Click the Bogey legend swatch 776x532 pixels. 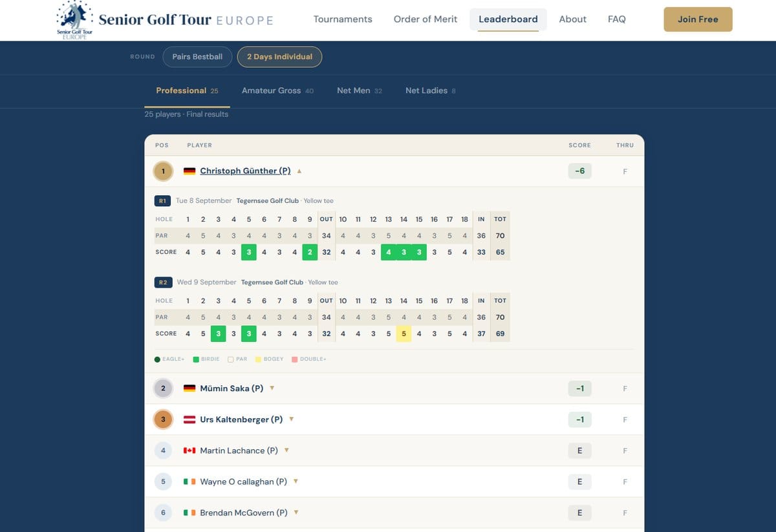click(x=258, y=359)
